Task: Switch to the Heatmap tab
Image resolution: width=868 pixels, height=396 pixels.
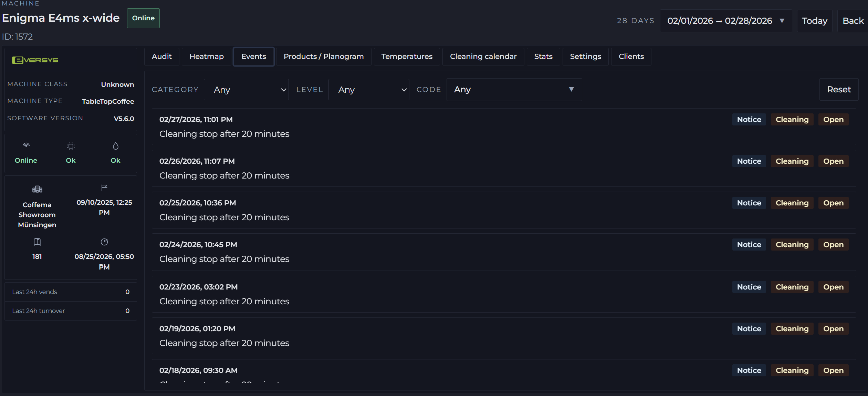Action: (207, 57)
